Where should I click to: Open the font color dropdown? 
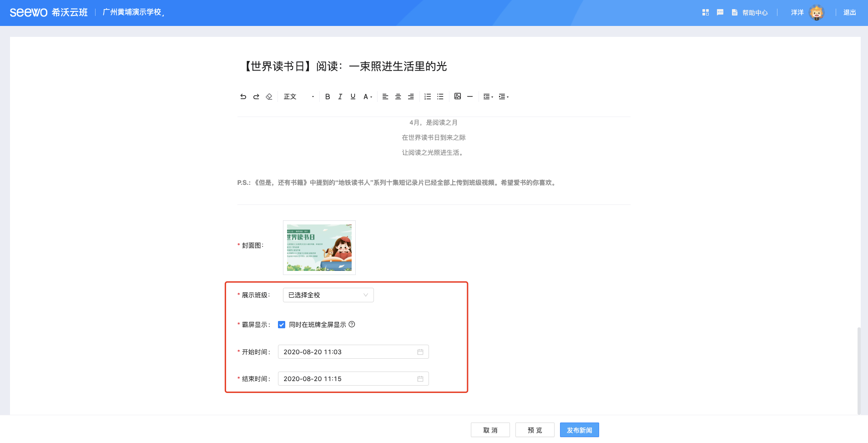click(x=367, y=97)
